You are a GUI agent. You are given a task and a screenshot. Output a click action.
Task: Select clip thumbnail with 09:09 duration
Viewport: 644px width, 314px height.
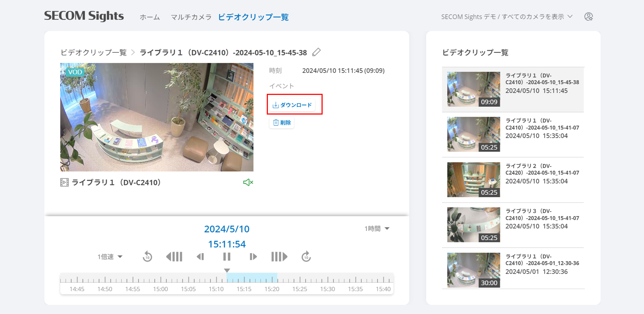click(473, 89)
